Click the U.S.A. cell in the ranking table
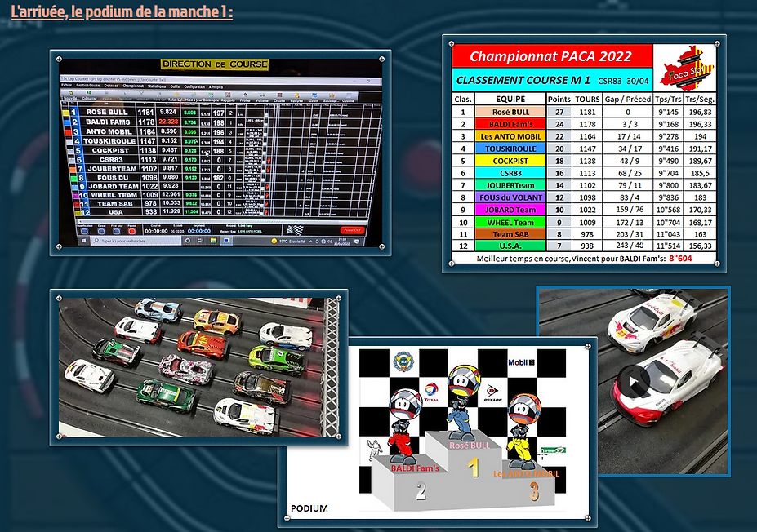 pyautogui.click(x=510, y=246)
